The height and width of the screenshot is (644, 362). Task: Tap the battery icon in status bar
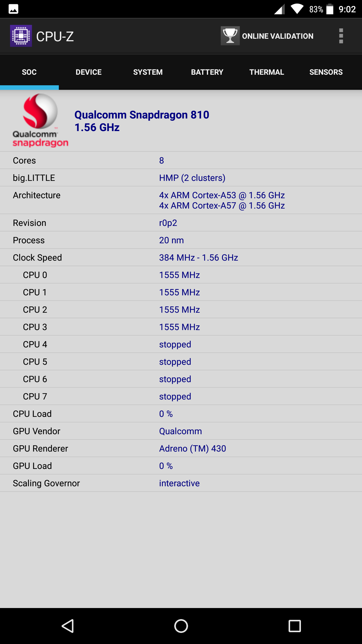330,9
